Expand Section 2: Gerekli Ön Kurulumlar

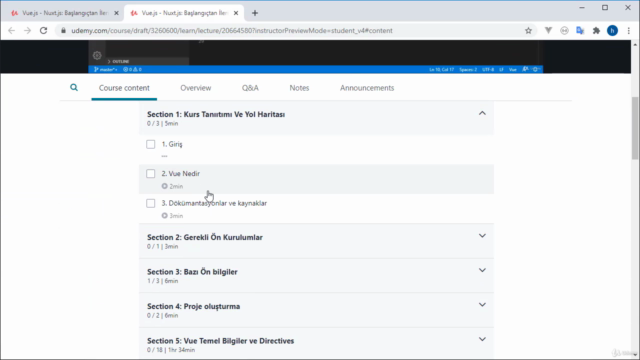(482, 236)
